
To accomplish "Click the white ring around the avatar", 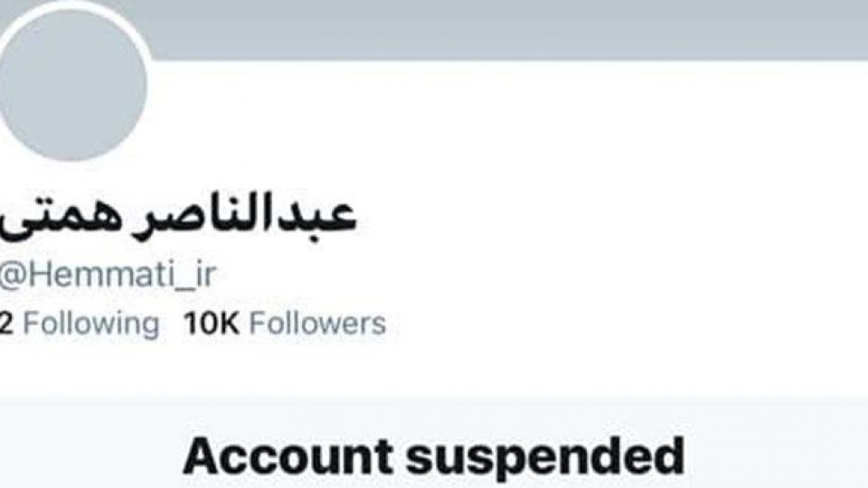I will [x=148, y=61].
